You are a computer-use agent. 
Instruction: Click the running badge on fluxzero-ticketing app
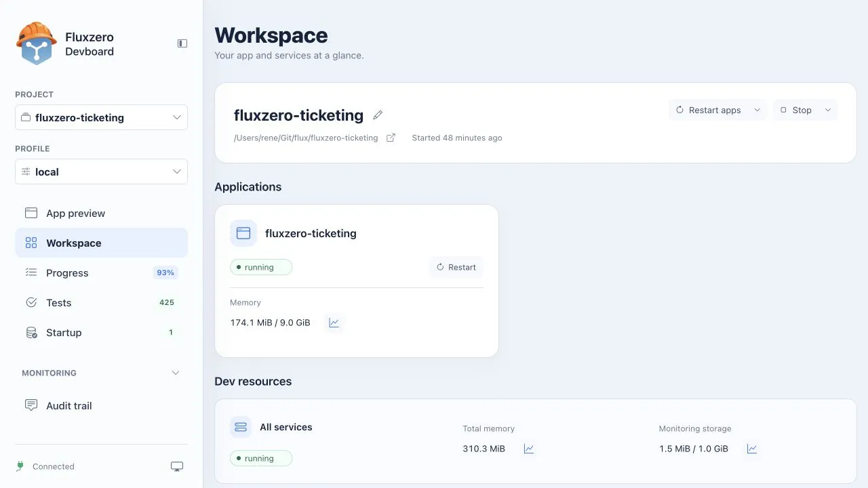coord(261,267)
